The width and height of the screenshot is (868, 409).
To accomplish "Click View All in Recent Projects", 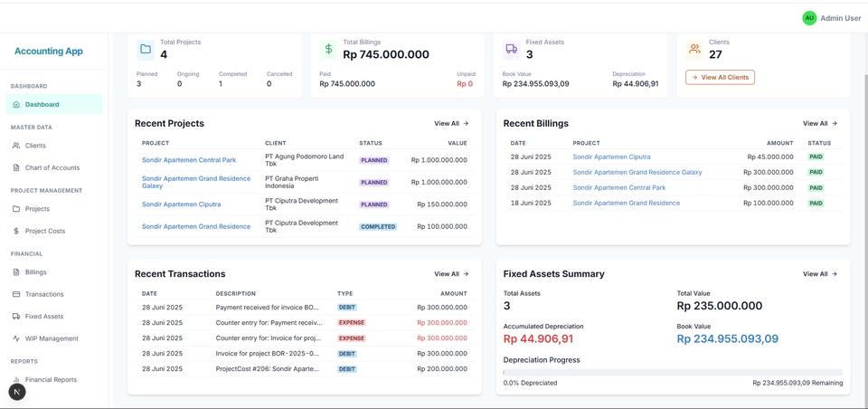I will tap(451, 124).
